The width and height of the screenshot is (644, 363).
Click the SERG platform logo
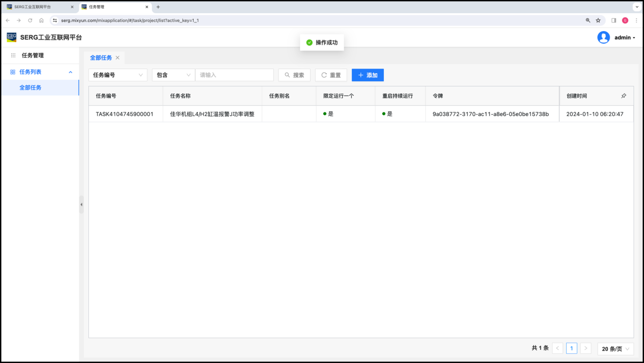pos(11,37)
